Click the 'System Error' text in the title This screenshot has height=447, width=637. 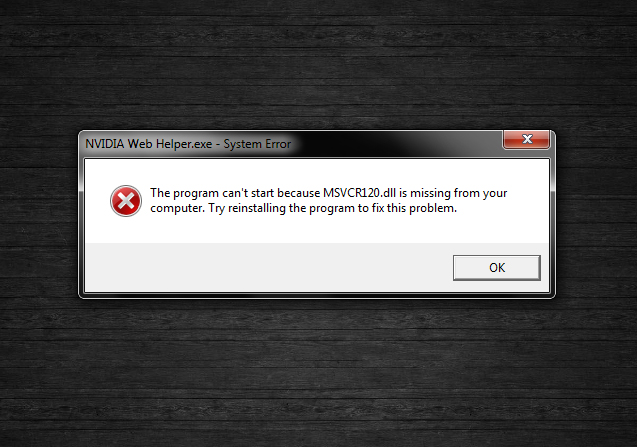(x=257, y=144)
